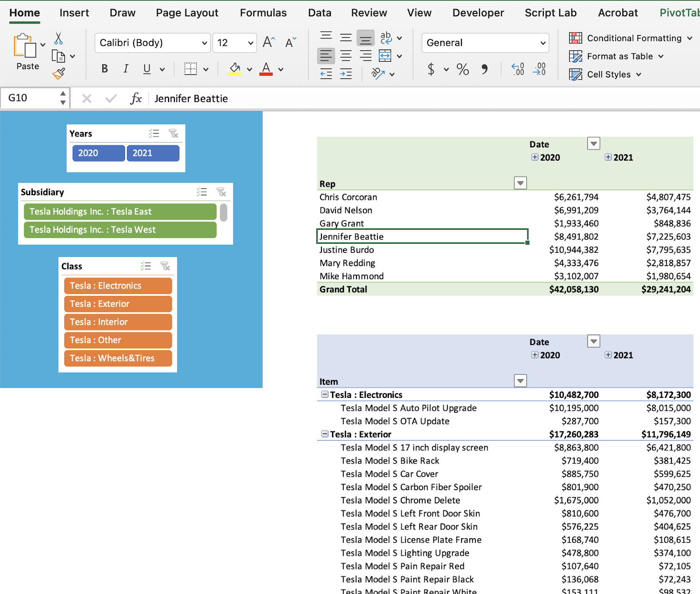Toggle bold formatting

coord(105,69)
